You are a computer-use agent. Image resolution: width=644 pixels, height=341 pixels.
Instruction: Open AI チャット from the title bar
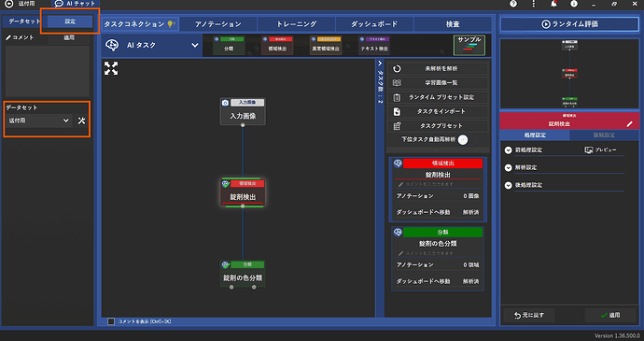tap(76, 4)
